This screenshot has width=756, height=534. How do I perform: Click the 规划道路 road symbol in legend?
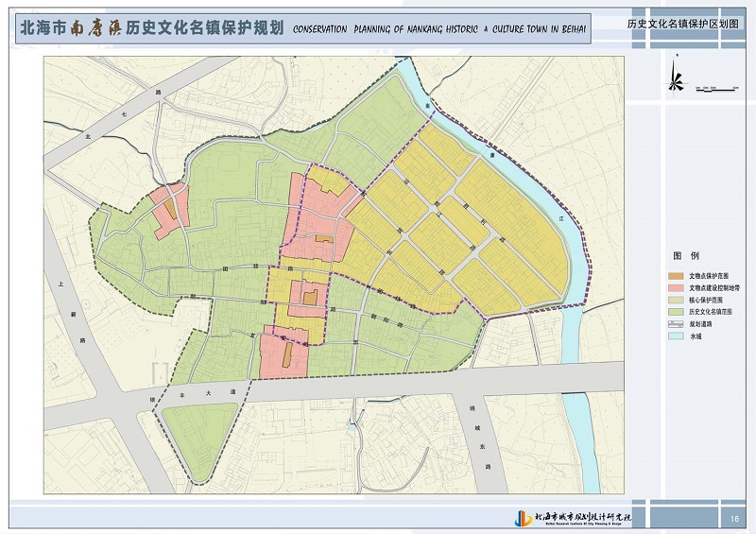pyautogui.click(x=677, y=323)
